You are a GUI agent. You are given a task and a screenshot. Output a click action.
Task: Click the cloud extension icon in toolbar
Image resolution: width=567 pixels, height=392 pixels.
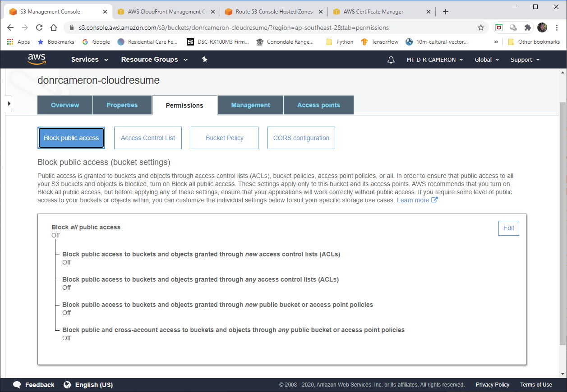pos(513,27)
